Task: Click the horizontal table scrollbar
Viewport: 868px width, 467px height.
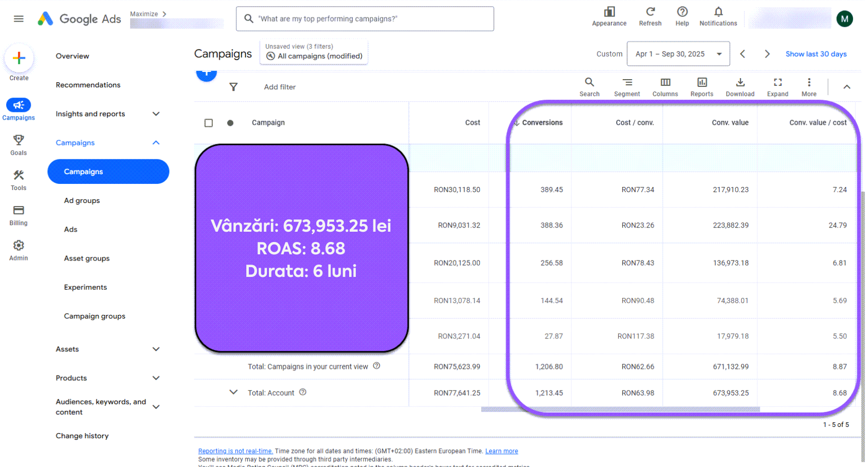Action: [x=620, y=409]
